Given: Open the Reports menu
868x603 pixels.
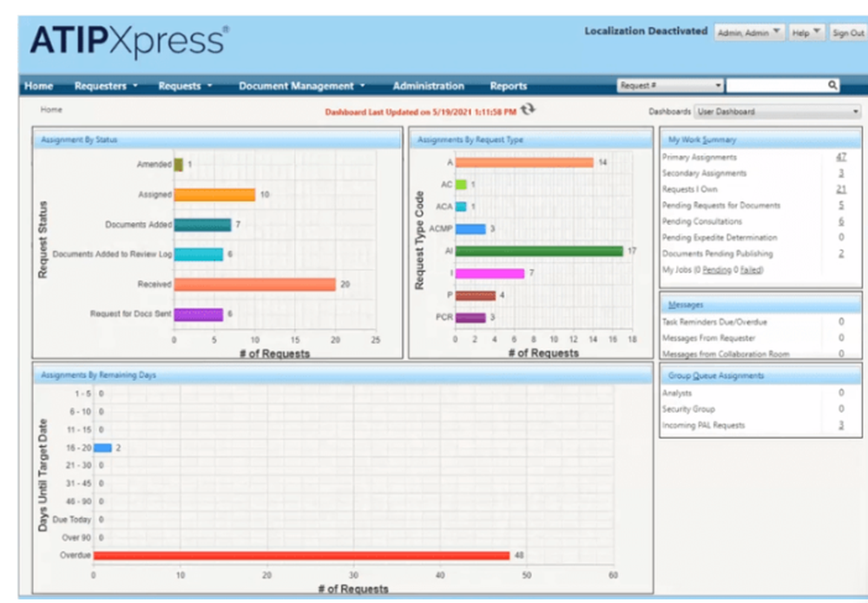Looking at the screenshot, I should pyautogui.click(x=509, y=86).
